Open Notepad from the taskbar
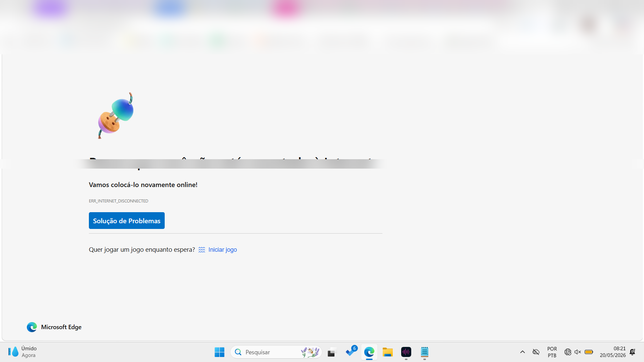Viewport: 644px width, 362px height. pos(425,352)
